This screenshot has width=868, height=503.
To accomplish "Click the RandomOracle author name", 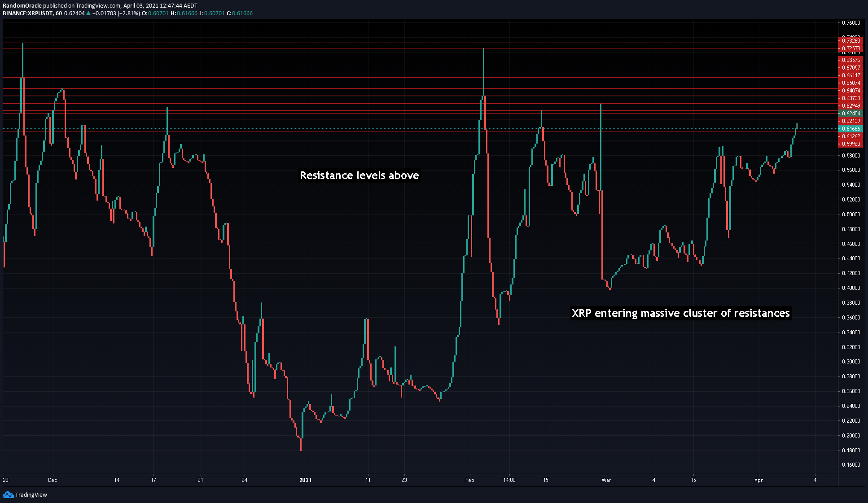I will (22, 6).
